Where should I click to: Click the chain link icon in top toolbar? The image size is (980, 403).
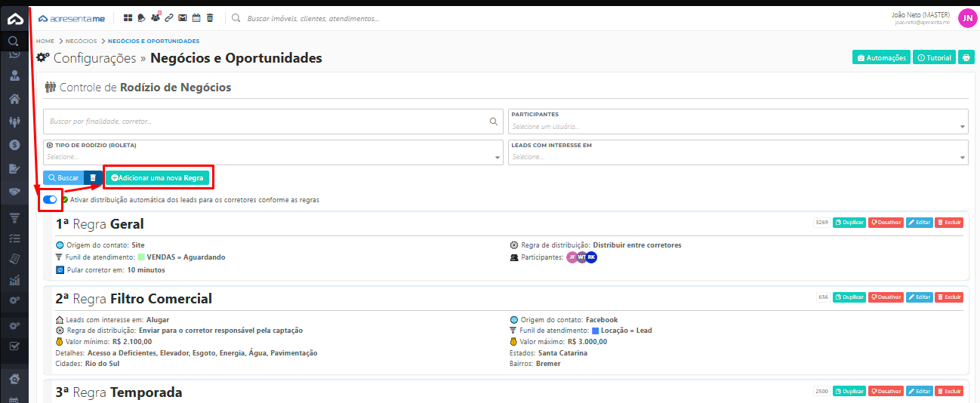click(169, 18)
